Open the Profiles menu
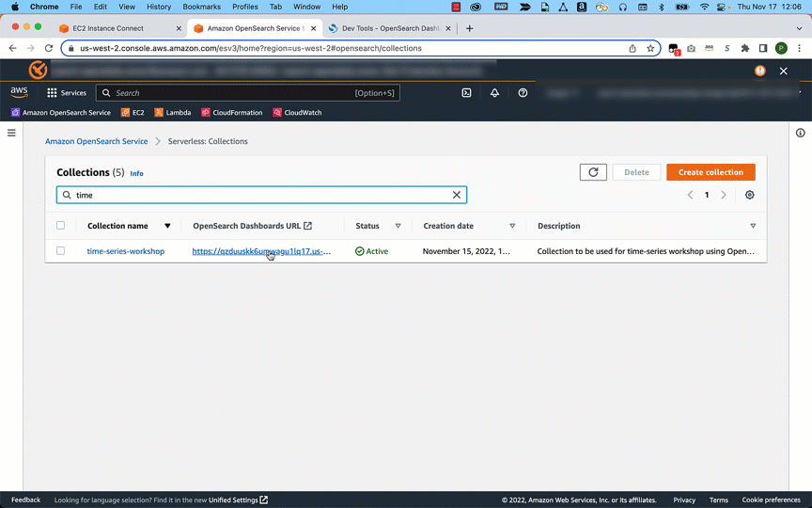This screenshot has width=812, height=508. 245,7
